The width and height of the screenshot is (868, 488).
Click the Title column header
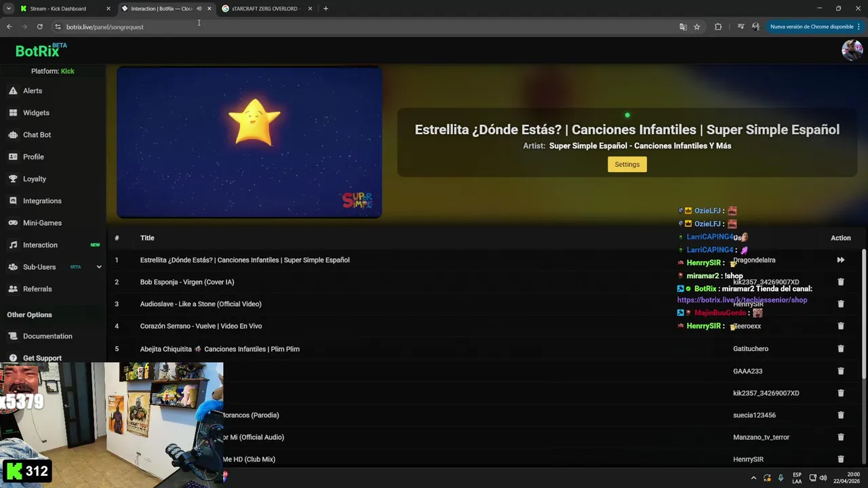pyautogui.click(x=147, y=238)
